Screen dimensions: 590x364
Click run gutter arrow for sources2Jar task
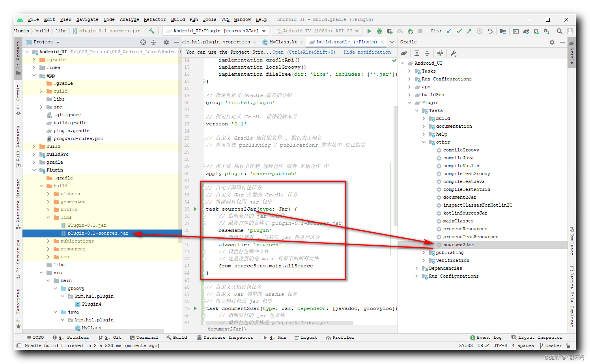click(x=195, y=209)
